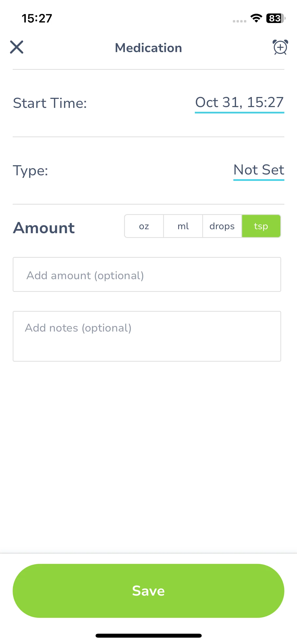Tap the home indicator bar
The image size is (297, 644).
(x=149, y=636)
